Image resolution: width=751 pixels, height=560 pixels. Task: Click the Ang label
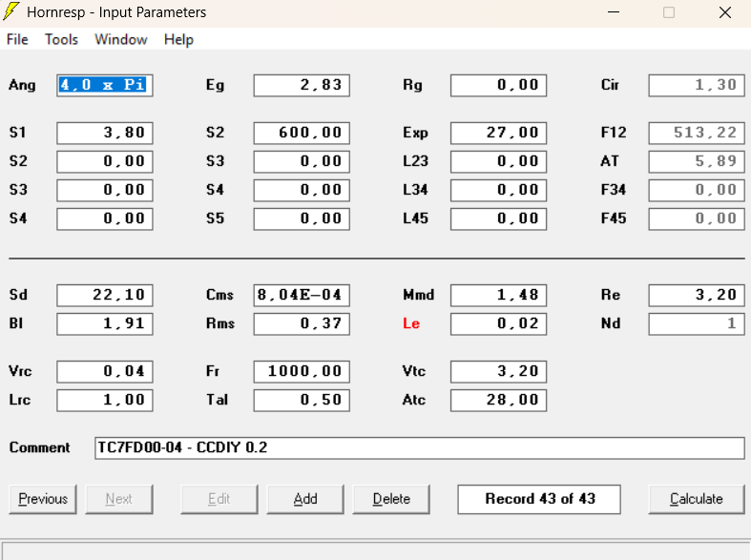pyautogui.click(x=22, y=85)
